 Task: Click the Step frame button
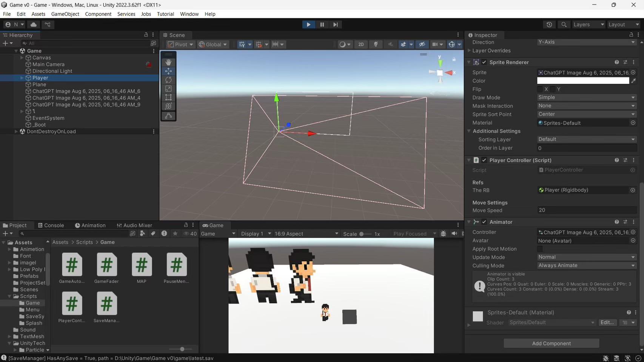coord(335,25)
